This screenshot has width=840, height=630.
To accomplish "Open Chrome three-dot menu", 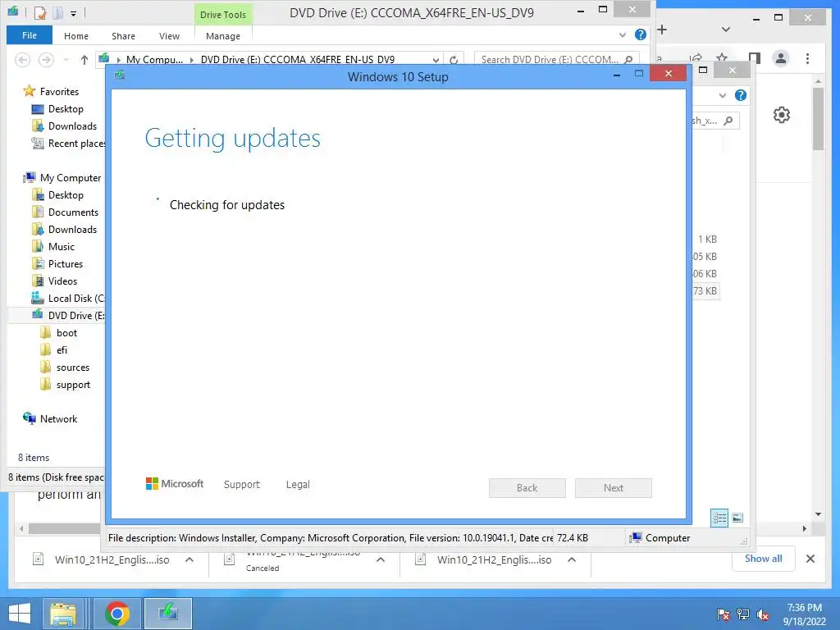I will 807,58.
